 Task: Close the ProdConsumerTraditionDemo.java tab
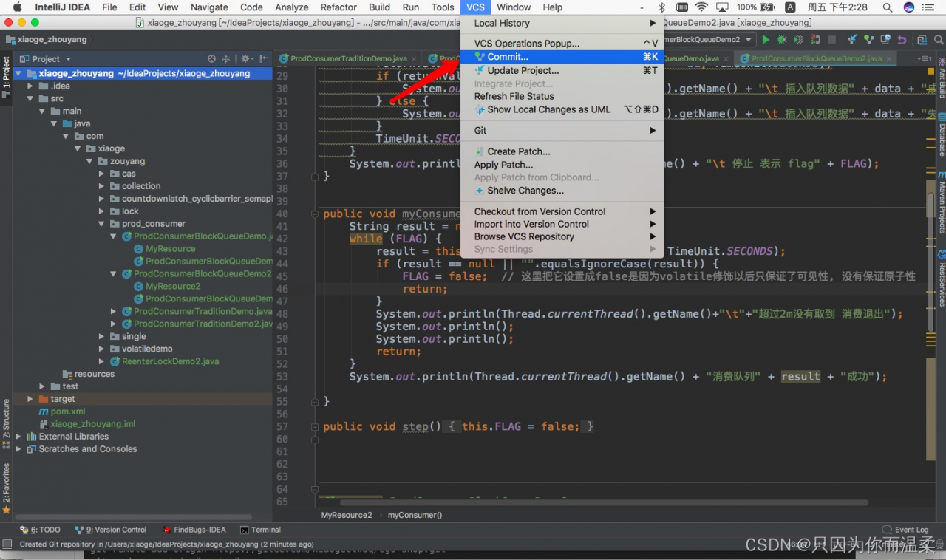pos(414,58)
